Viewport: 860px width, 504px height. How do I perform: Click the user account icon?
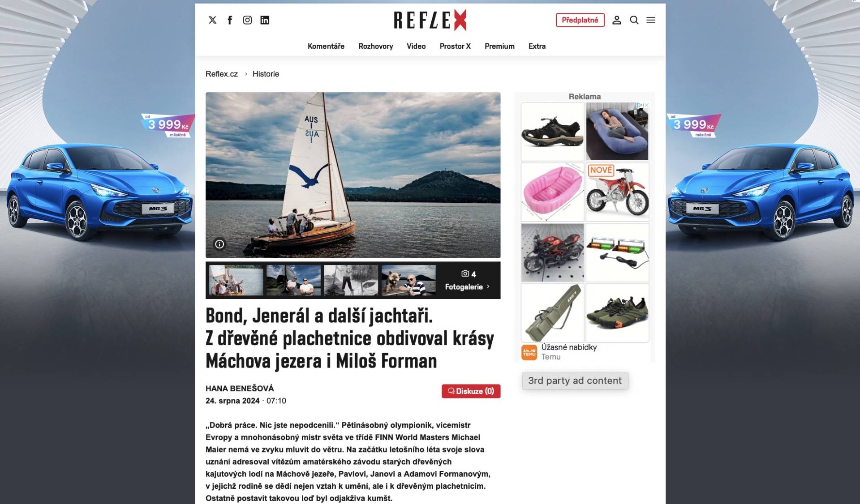pos(617,20)
